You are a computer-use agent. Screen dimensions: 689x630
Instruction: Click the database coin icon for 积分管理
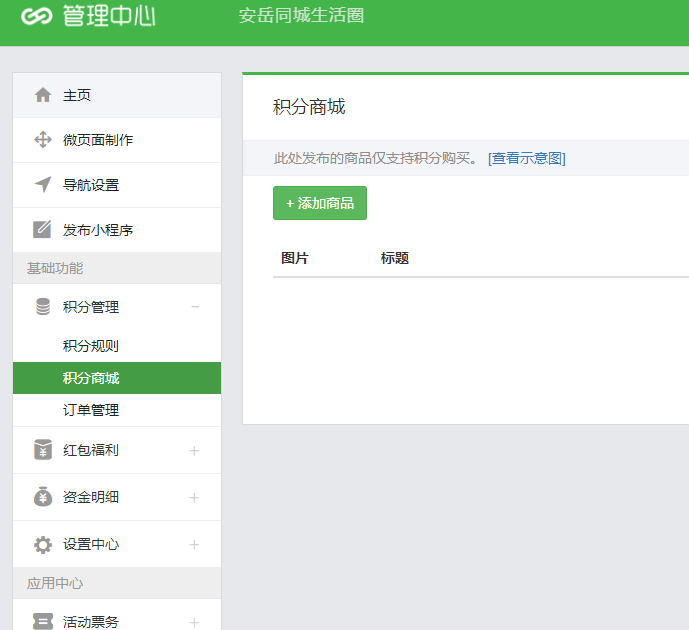click(43, 307)
